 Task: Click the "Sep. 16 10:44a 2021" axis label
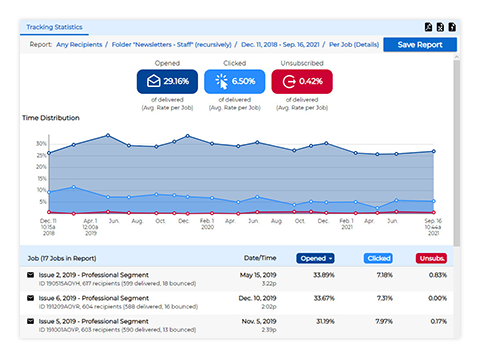(433, 227)
